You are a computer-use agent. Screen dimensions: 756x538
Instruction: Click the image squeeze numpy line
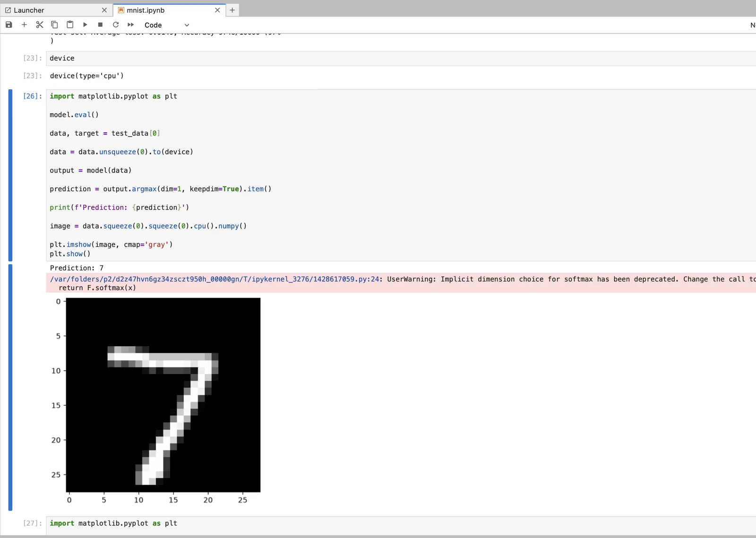148,226
